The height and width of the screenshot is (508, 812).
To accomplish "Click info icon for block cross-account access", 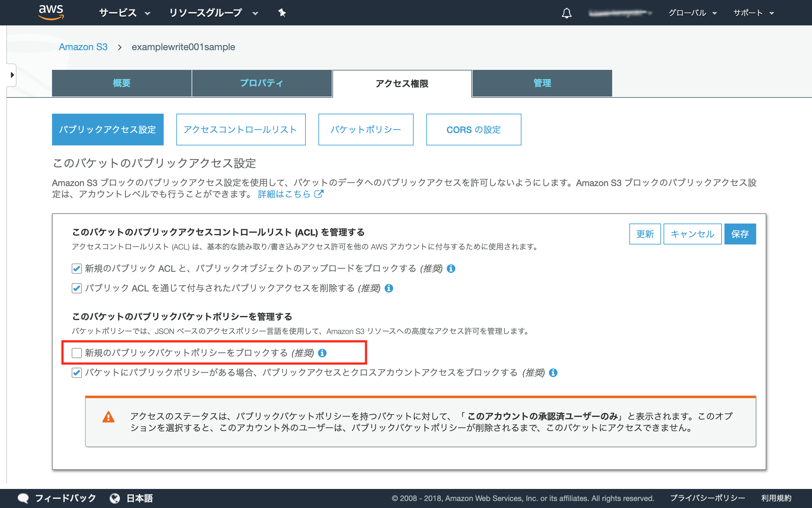I will click(553, 373).
